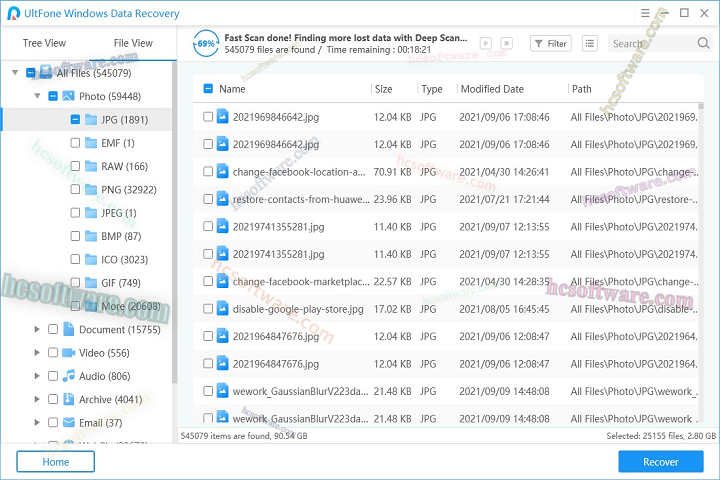Open the Filter button

tap(551, 44)
